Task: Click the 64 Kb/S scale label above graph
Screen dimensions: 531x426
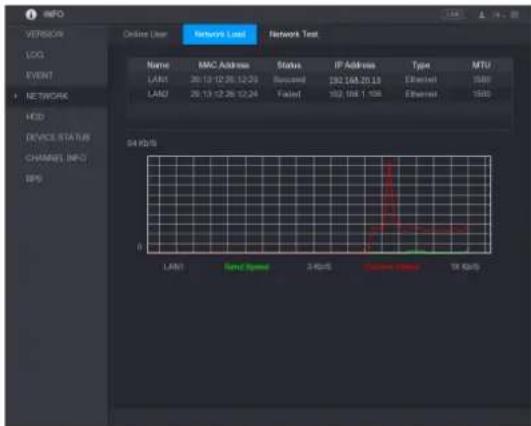Action: tap(142, 143)
